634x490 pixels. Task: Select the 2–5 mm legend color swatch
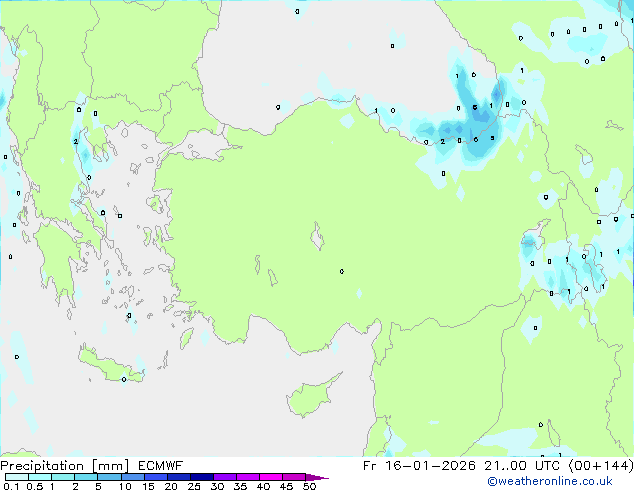86,477
